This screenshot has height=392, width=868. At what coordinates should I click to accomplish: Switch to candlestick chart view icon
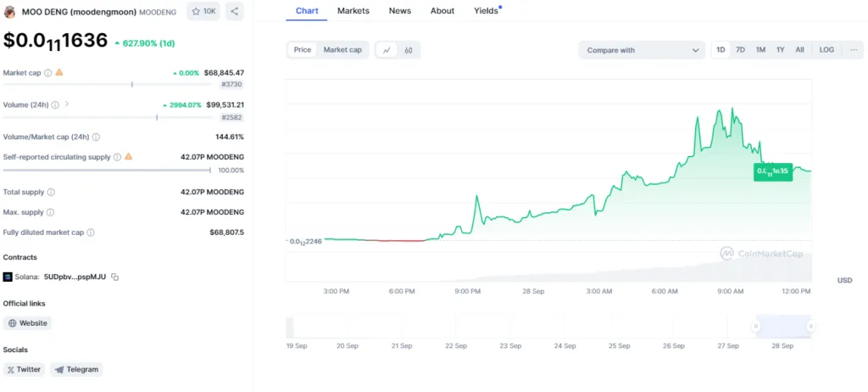(x=409, y=50)
